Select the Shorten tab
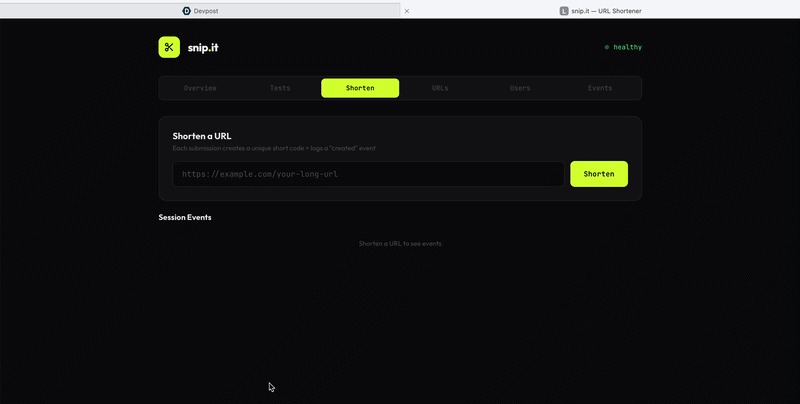Viewport: 800px width, 404px height. tap(360, 88)
